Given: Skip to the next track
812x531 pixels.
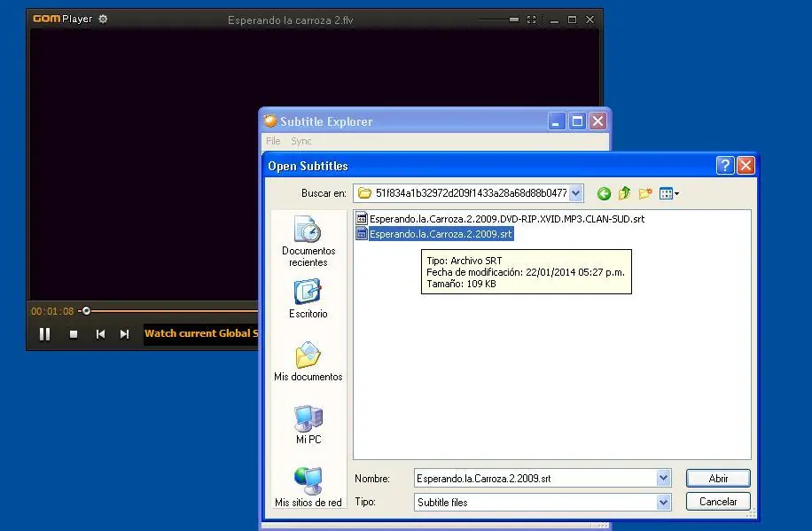Looking at the screenshot, I should point(124,334).
